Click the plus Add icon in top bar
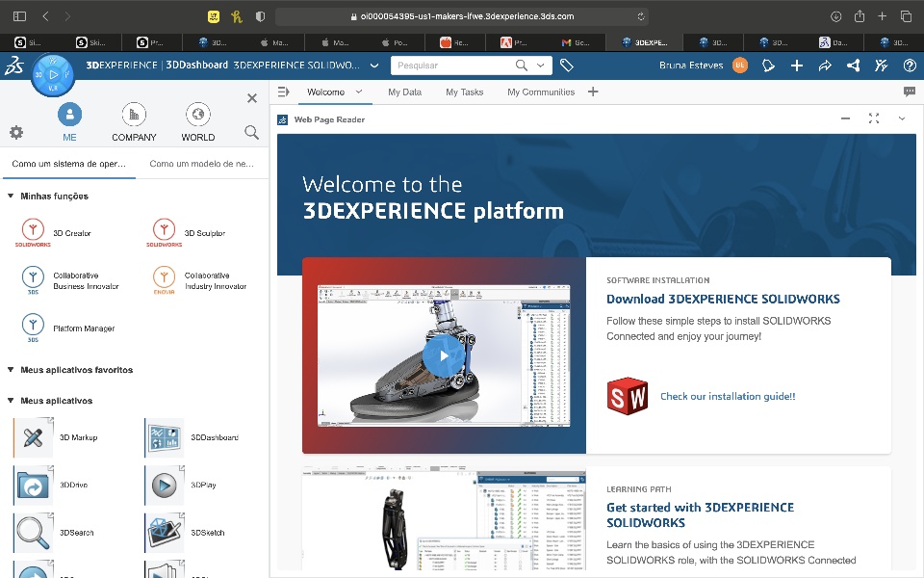The width and height of the screenshot is (924, 578). click(x=797, y=66)
